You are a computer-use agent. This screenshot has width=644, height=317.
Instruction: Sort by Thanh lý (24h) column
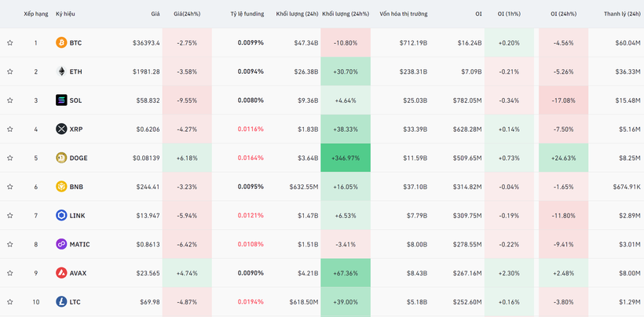click(x=621, y=14)
